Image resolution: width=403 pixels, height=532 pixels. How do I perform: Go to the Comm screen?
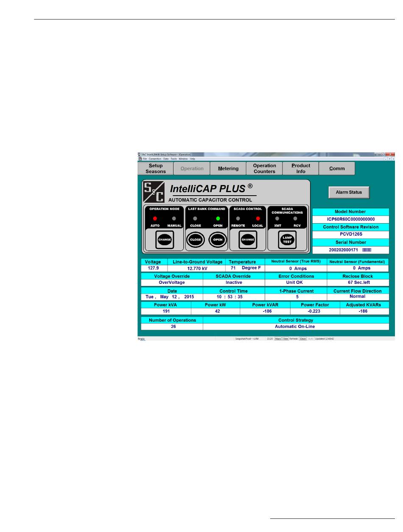[x=337, y=168]
